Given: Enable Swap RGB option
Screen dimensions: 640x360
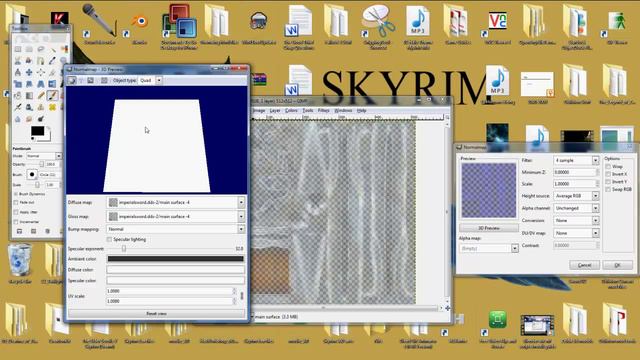Looking at the screenshot, I should [x=608, y=189].
